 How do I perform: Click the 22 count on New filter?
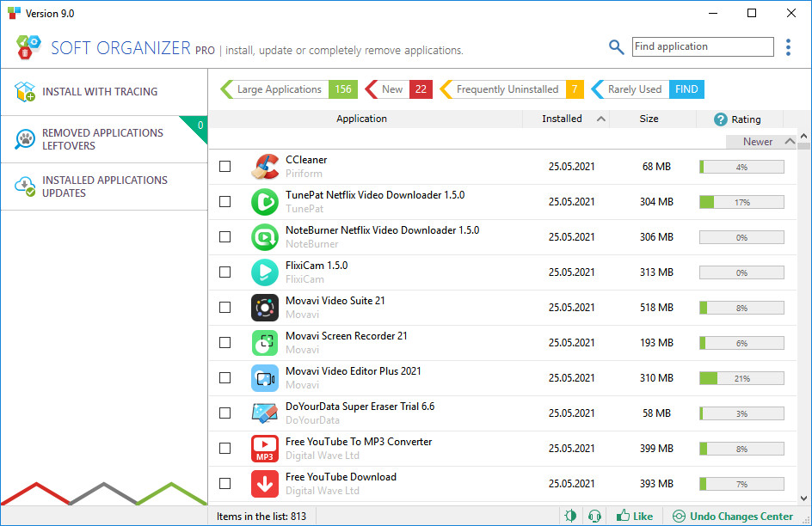[x=421, y=89]
